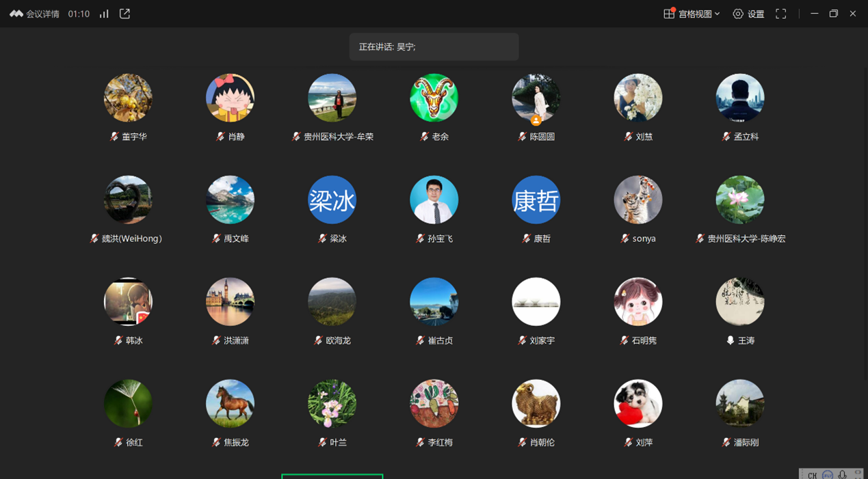The height and width of the screenshot is (479, 868).
Task: Select 梁冰's blue name avatar
Action: coord(332,200)
